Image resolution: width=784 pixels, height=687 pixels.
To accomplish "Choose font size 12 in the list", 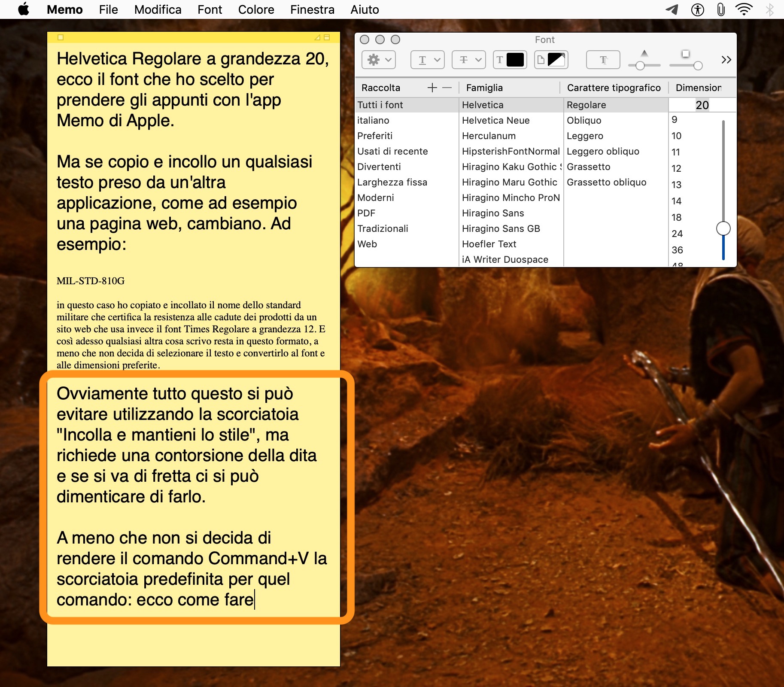I will click(677, 168).
